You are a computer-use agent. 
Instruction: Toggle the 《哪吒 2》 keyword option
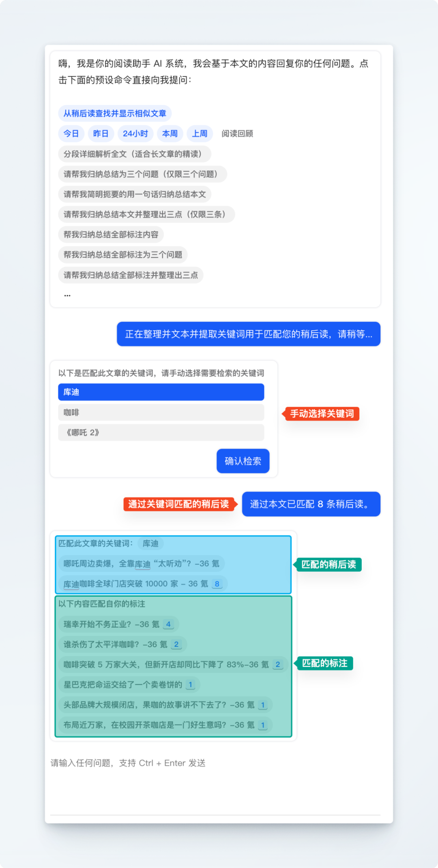pos(161,432)
